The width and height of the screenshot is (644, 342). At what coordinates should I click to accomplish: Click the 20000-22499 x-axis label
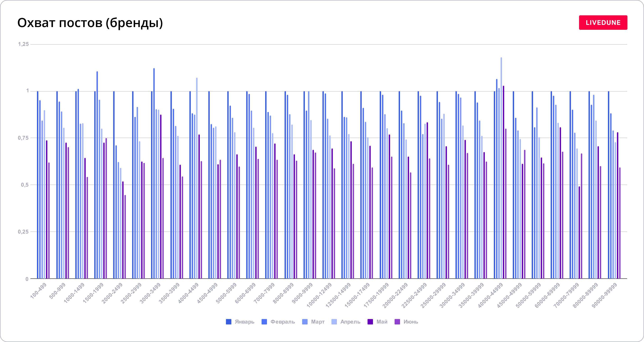(x=395, y=295)
